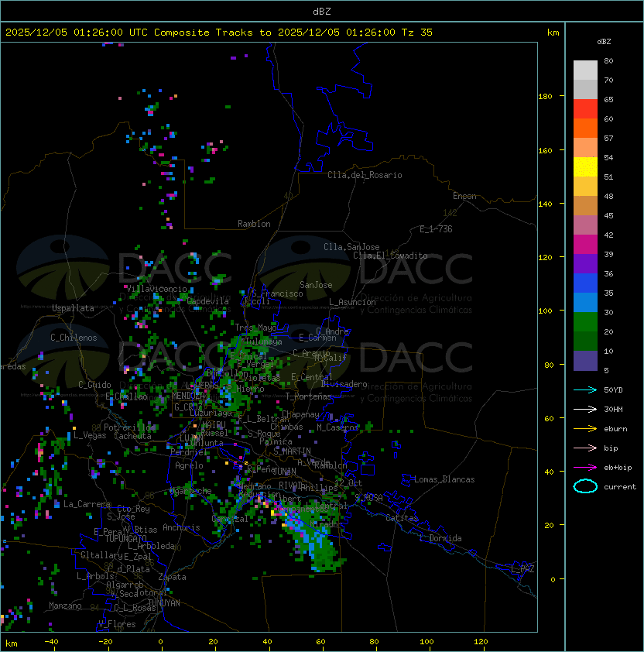644x652 pixels.
Task: Click the eb+bip magenta arrow legend icon
Action: [585, 468]
